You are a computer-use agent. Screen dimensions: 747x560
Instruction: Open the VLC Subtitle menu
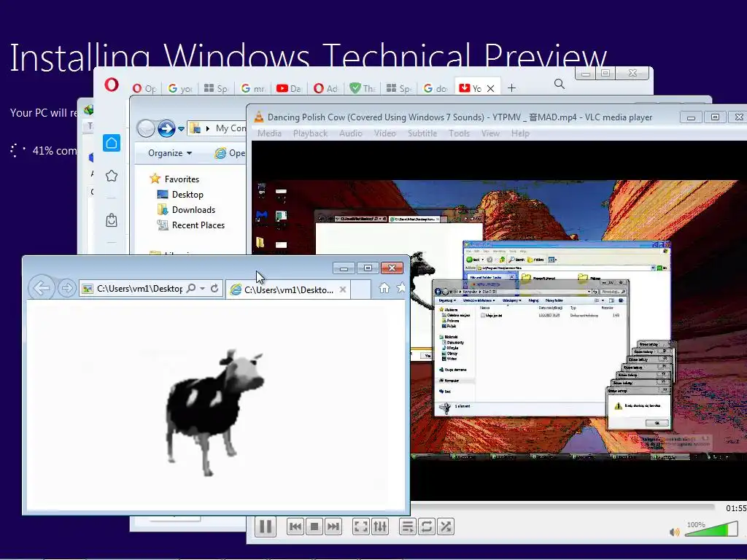coord(422,133)
